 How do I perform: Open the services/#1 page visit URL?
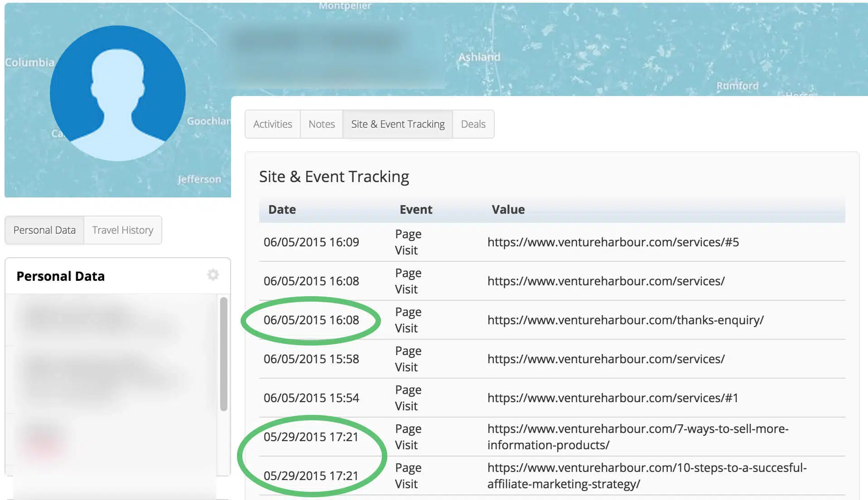pos(612,398)
